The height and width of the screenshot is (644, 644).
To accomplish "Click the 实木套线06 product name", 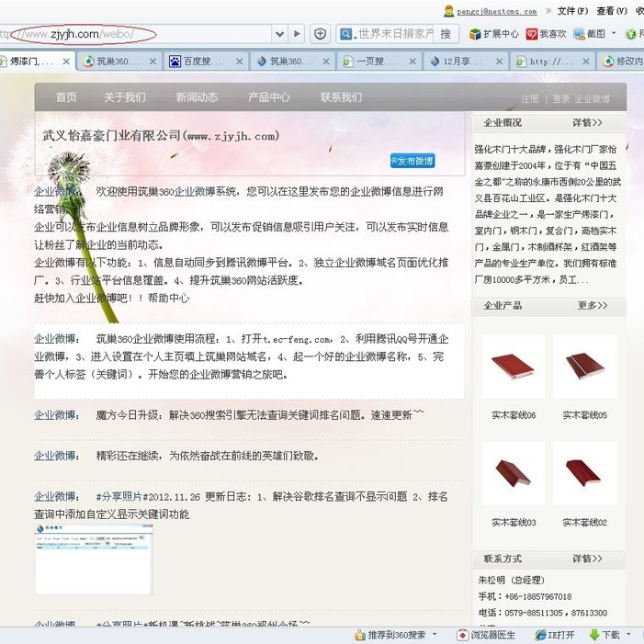I will click(514, 415).
